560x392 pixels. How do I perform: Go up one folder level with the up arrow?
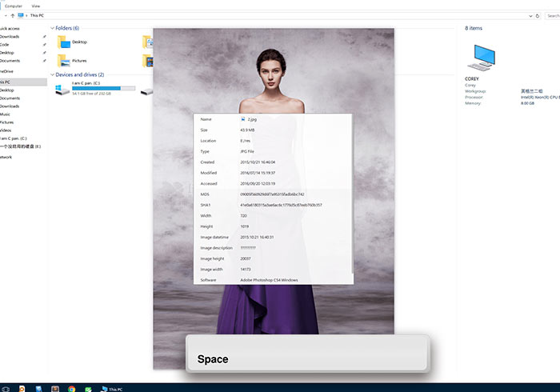[x=13, y=16]
